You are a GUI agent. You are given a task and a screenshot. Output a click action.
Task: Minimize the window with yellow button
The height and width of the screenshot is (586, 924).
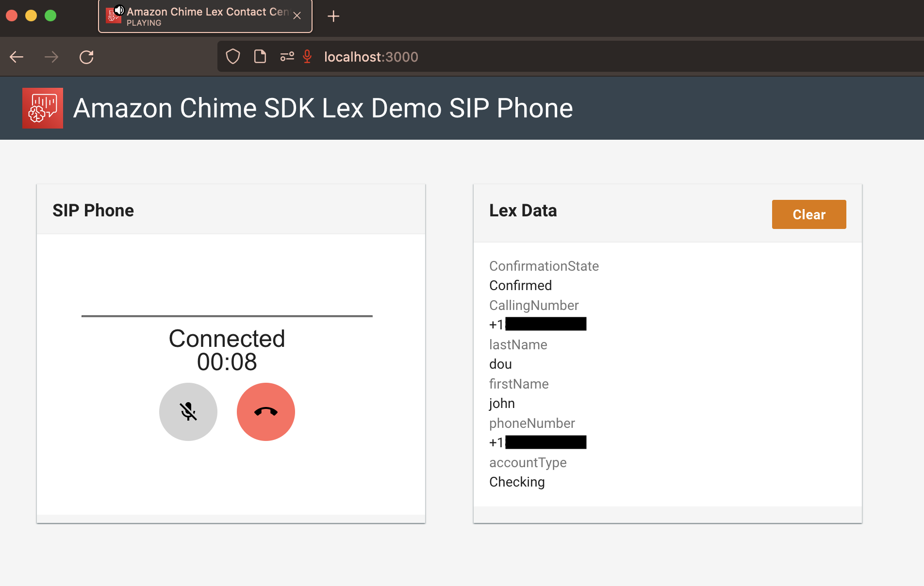pos(31,16)
